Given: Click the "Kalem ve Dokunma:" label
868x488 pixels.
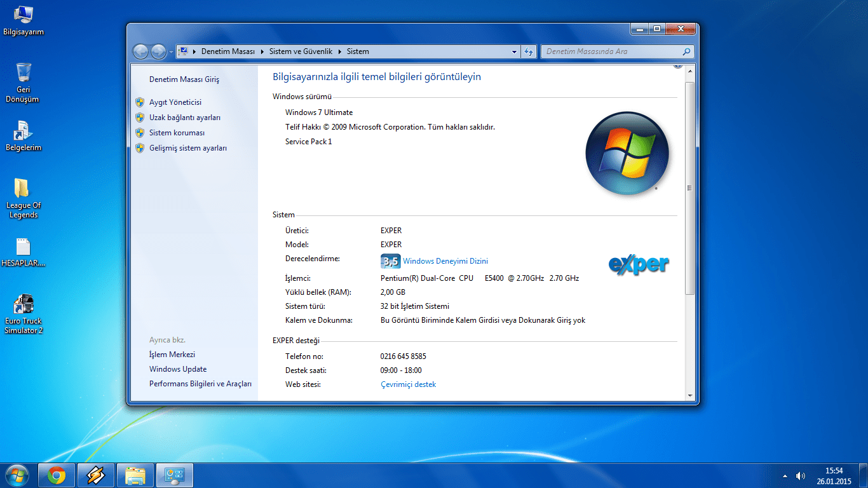Looking at the screenshot, I should [319, 320].
